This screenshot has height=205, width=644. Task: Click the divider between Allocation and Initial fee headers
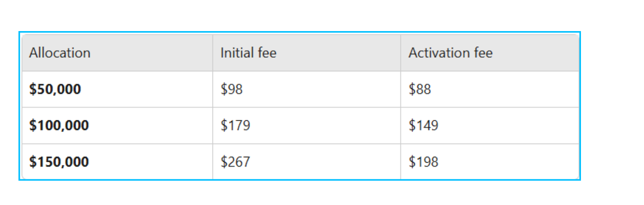click(213, 53)
